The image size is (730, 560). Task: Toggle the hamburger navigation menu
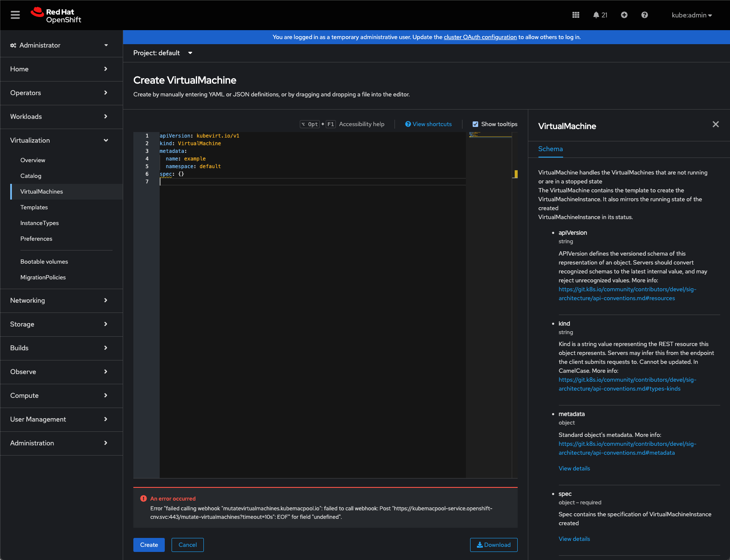pos(15,15)
